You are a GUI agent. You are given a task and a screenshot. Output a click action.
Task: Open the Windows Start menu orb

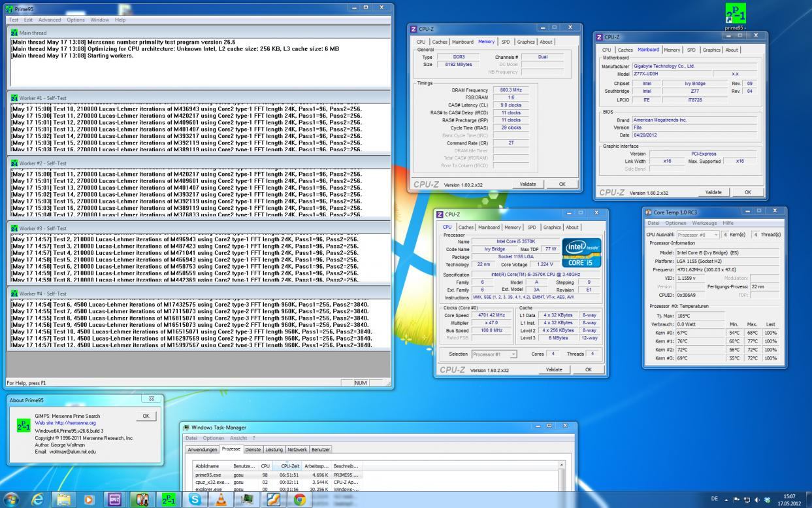pyautogui.click(x=11, y=500)
